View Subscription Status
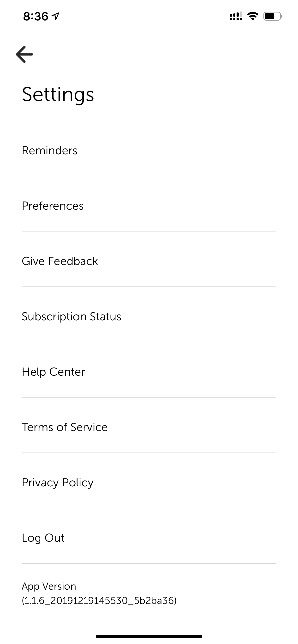Screen dimensions: 298x644 click(149, 316)
